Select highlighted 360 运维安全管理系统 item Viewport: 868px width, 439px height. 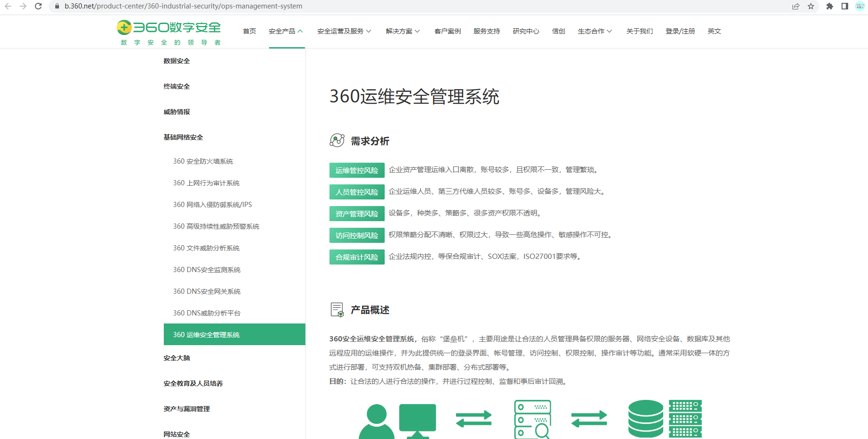click(235, 334)
